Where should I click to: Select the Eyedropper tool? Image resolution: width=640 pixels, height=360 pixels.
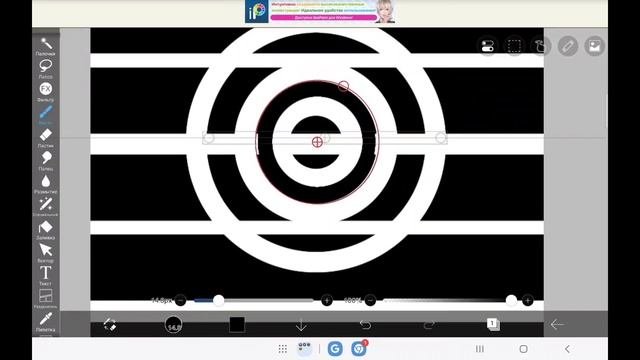click(x=46, y=322)
